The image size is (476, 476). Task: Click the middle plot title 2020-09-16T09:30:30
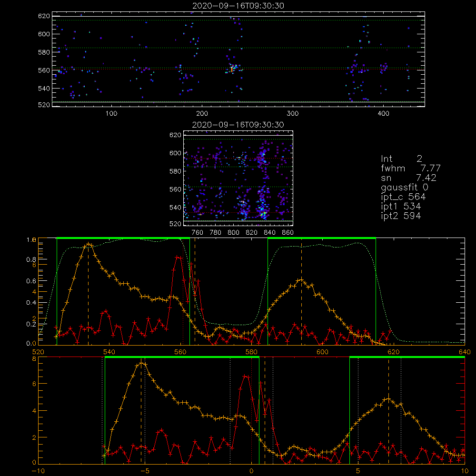click(x=238, y=125)
